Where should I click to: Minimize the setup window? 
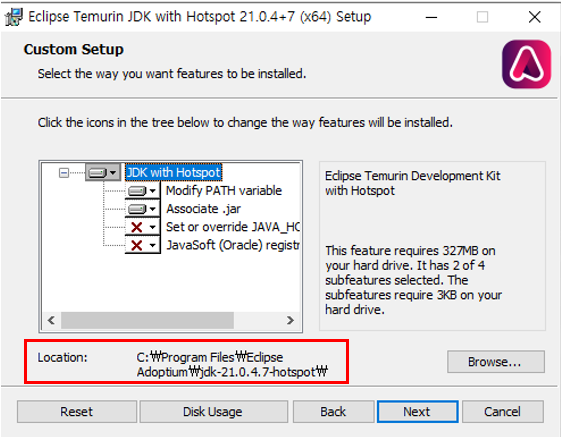[431, 17]
